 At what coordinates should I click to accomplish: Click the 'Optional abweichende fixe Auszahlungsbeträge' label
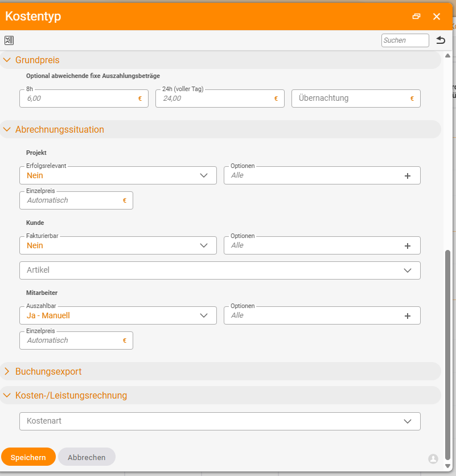(x=93, y=76)
